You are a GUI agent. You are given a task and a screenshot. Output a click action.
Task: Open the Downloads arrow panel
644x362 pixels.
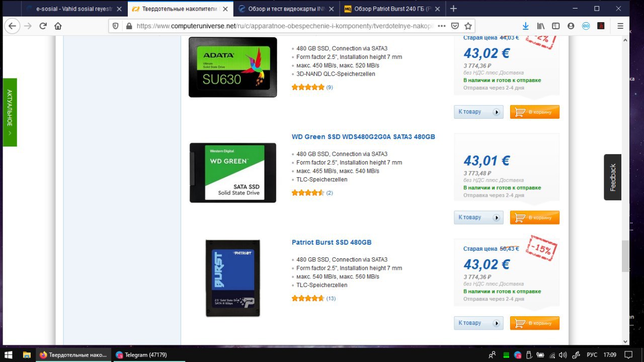point(526,26)
